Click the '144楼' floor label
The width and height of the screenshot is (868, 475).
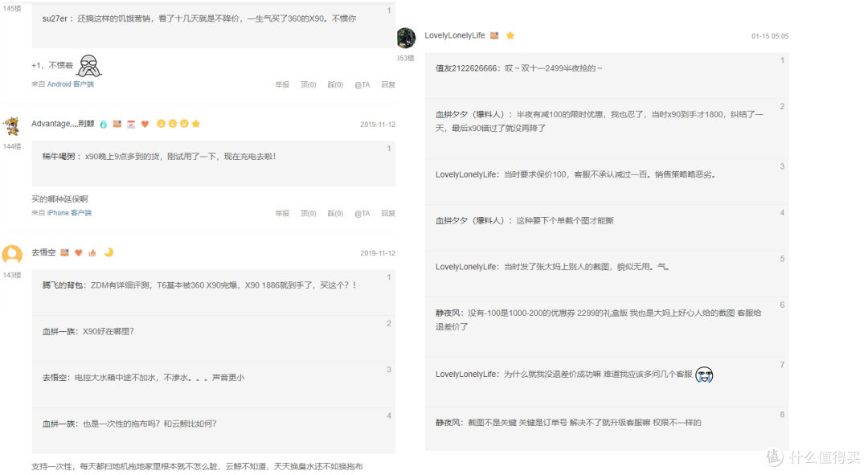(x=12, y=146)
